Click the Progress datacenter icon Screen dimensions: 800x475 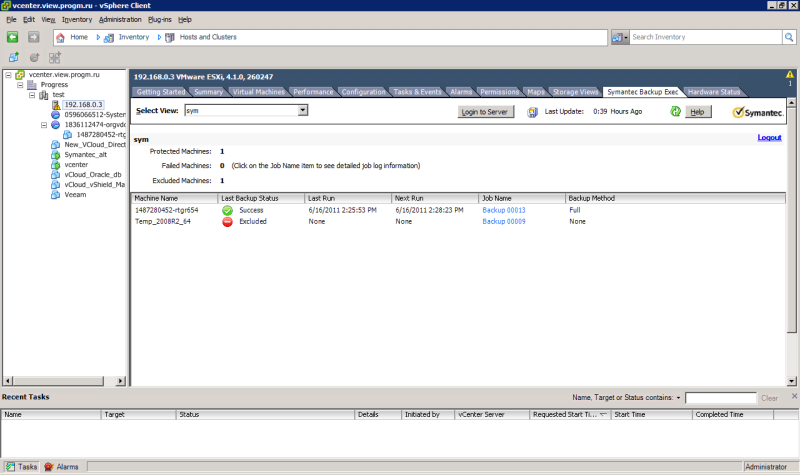[32, 85]
